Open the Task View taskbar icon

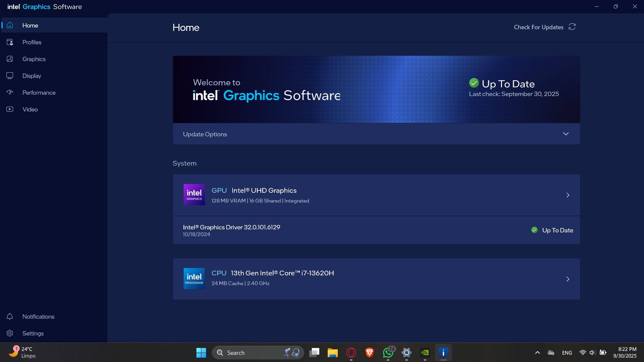tap(314, 353)
